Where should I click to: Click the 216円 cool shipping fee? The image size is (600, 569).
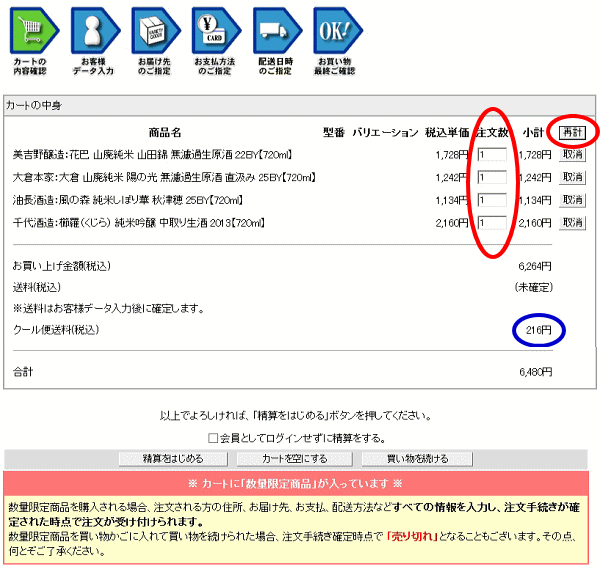[x=538, y=330]
